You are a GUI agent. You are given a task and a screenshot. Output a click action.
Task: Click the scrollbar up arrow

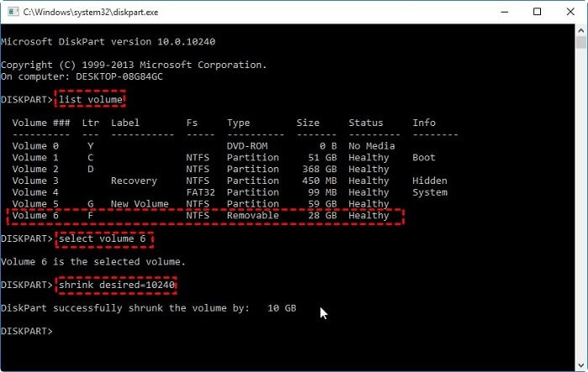point(580,31)
